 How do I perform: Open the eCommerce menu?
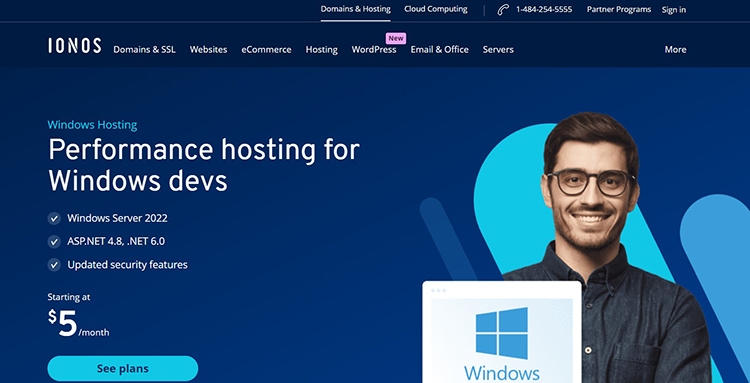coord(266,50)
